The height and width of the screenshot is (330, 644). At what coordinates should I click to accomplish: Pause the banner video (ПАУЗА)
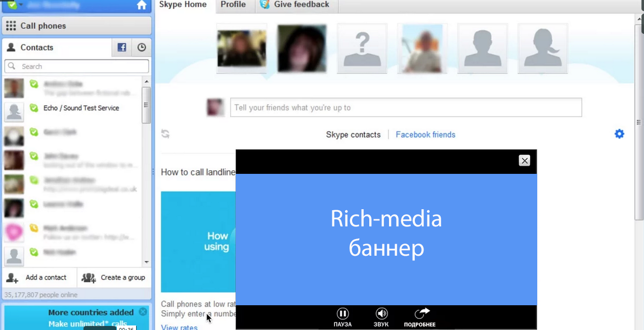[342, 318]
